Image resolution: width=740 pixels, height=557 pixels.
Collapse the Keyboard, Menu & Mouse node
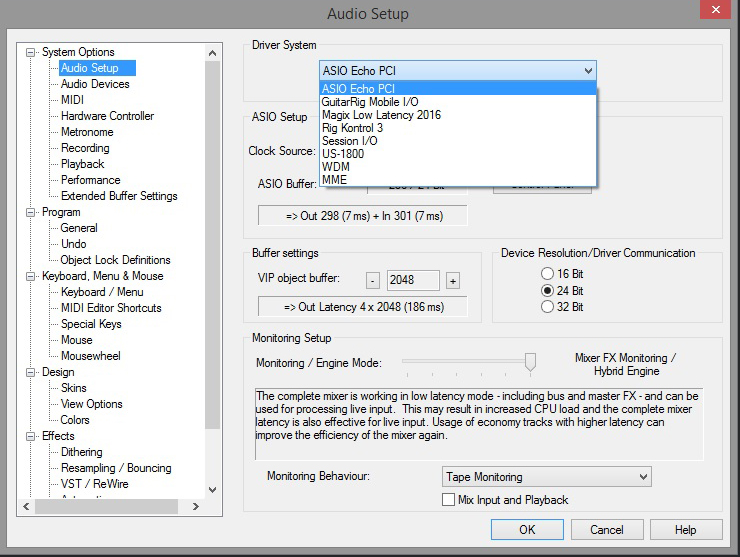pos(30,277)
